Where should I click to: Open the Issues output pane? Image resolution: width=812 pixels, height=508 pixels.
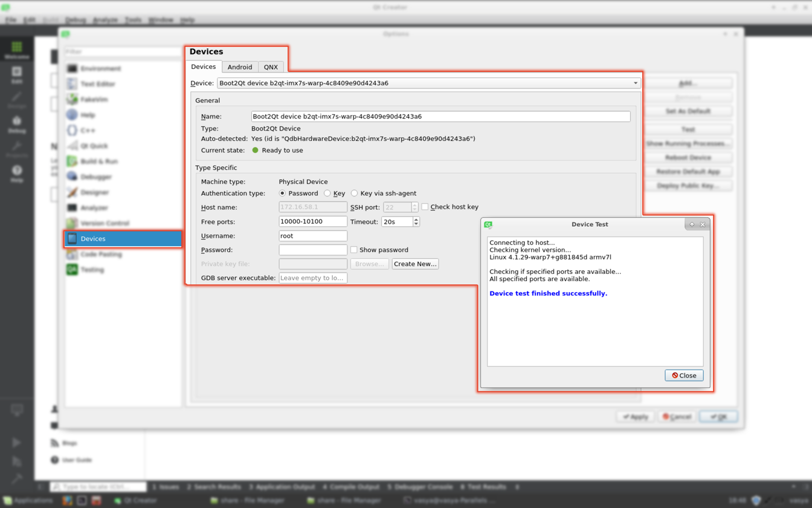click(166, 487)
